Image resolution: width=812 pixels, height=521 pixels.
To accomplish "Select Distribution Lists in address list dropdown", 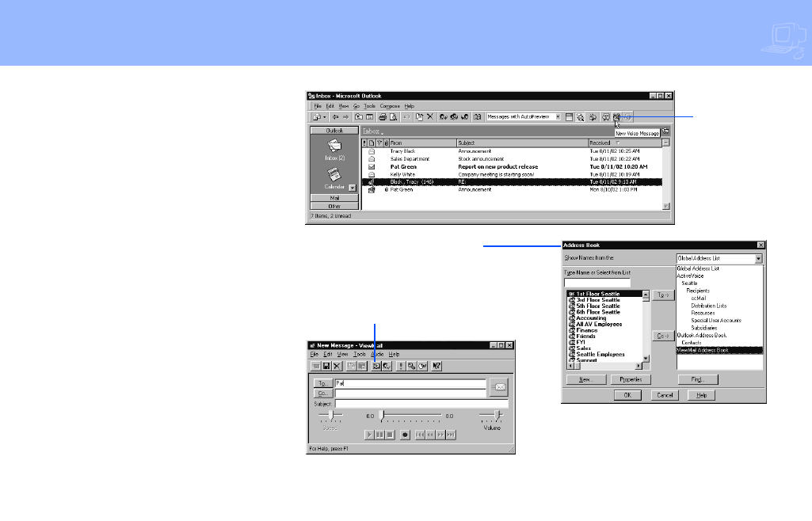I will point(708,306).
